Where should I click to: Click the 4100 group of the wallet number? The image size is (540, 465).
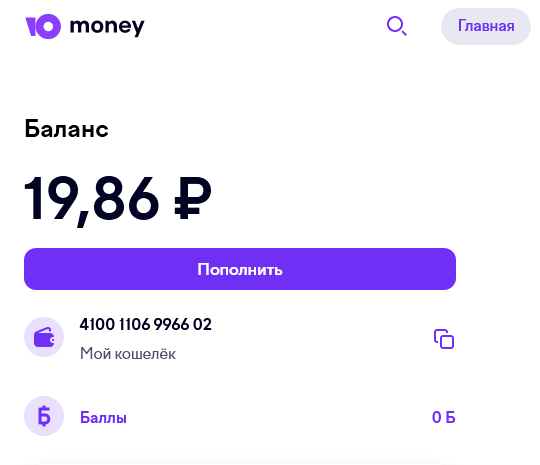[x=97, y=324]
